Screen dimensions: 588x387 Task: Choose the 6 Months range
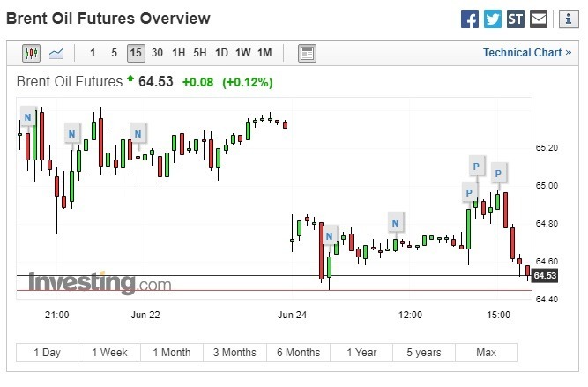299,353
